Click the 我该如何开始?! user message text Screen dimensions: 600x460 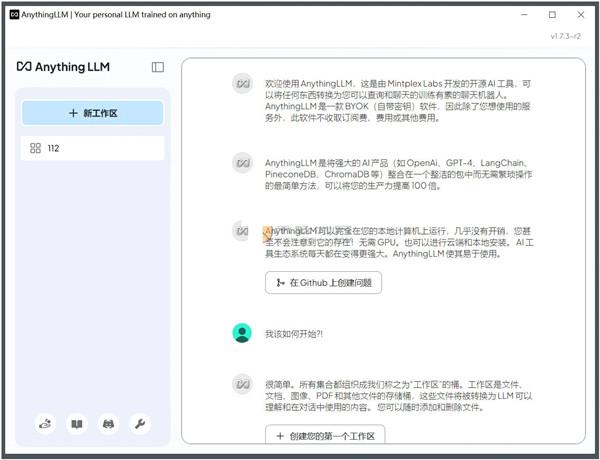294,334
